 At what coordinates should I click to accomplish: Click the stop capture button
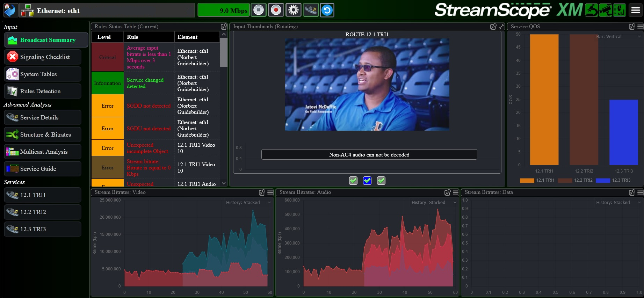pyautogui.click(x=259, y=10)
